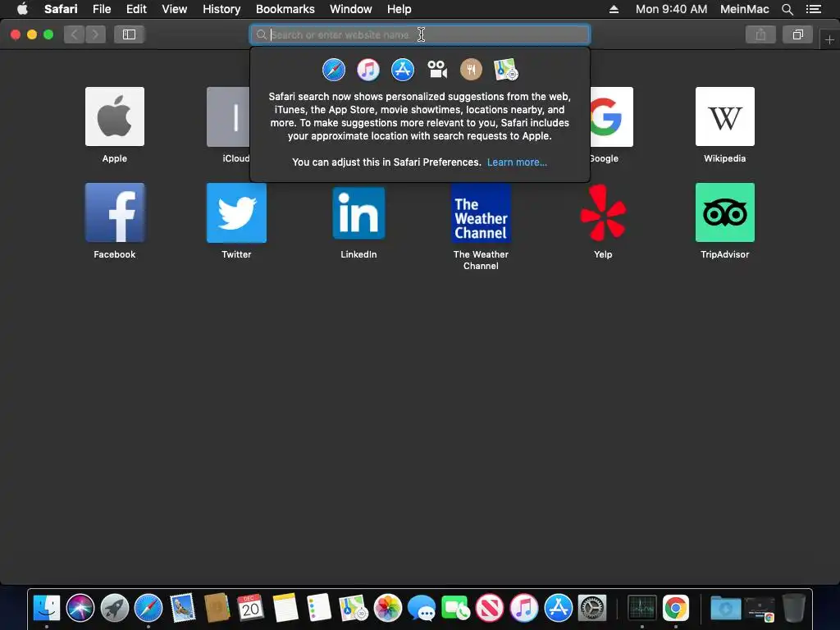Open iTunes in the Dock
840x630 pixels.
point(524,608)
